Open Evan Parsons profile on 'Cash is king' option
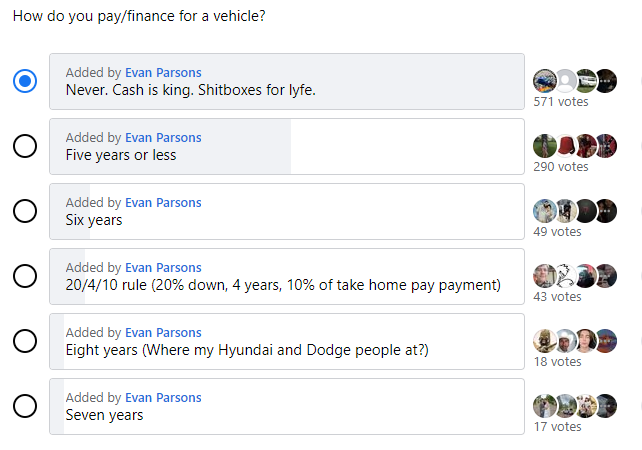This screenshot has width=642, height=450. click(x=163, y=73)
